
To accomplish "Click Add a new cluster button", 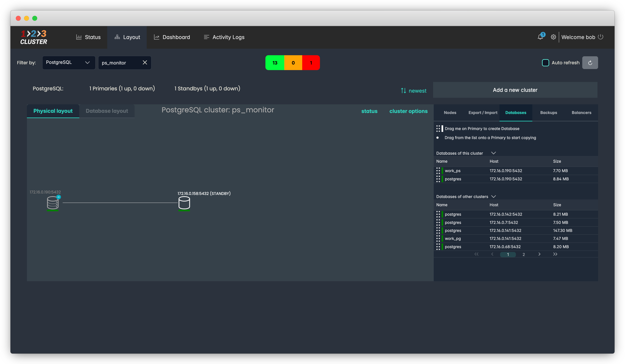I will 515,90.
